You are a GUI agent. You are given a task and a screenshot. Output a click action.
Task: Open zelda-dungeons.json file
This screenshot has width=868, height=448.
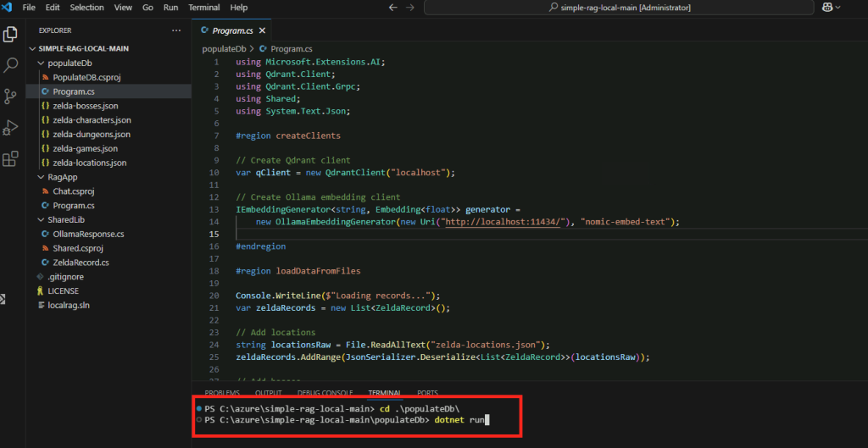tap(92, 135)
